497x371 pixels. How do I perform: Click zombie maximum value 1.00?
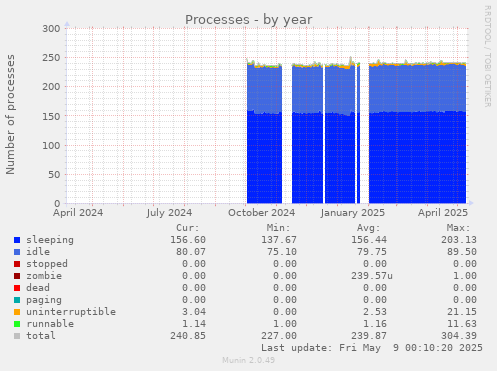[465, 276]
